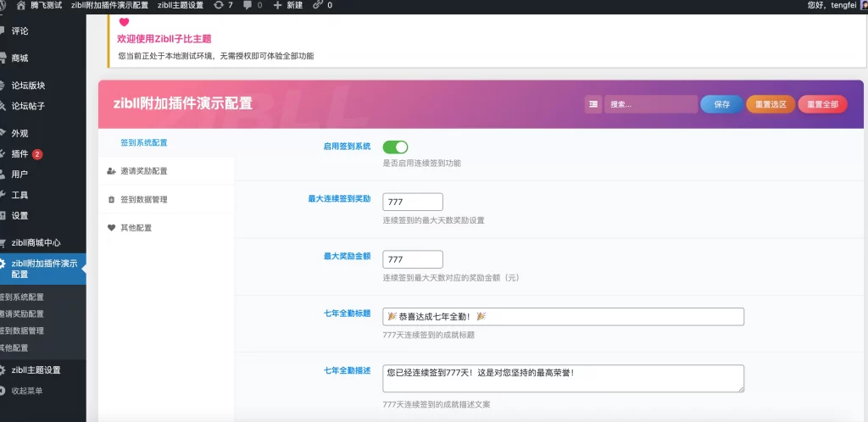Screen dimensions: 868x422
Task: Open the updates icon showing 7
Action: click(x=218, y=5)
